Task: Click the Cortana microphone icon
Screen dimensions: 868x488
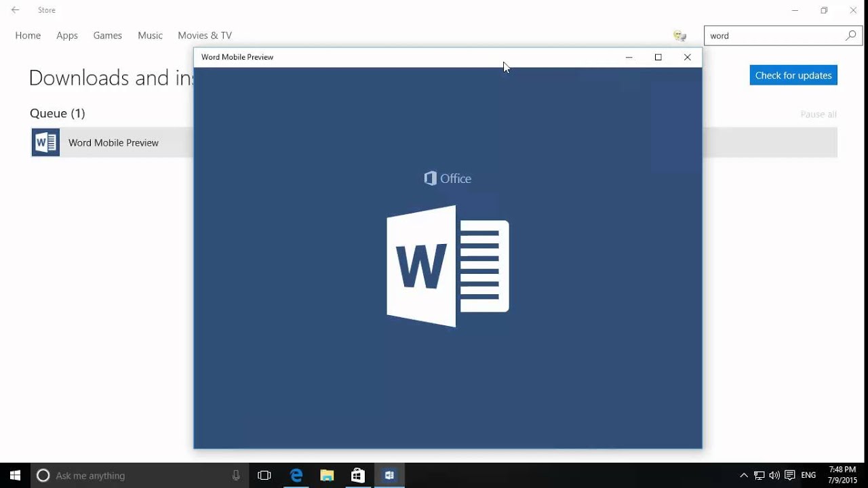Action: pyautogui.click(x=236, y=475)
